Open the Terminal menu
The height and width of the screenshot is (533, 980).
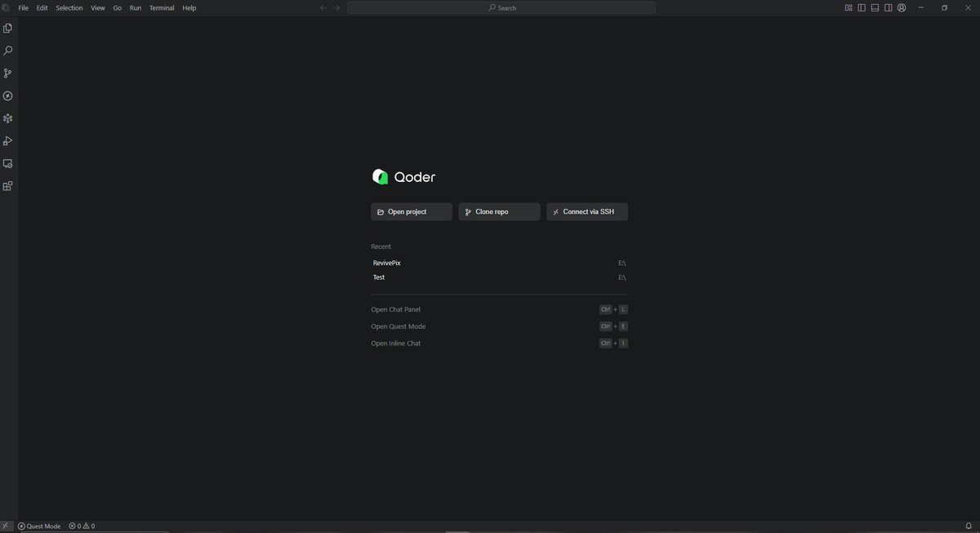pos(162,7)
